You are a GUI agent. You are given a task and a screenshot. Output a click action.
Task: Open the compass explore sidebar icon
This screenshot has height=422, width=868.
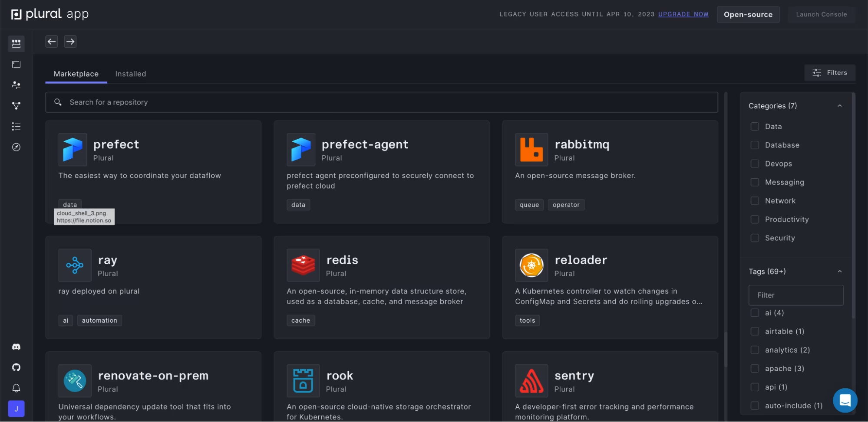[16, 147]
